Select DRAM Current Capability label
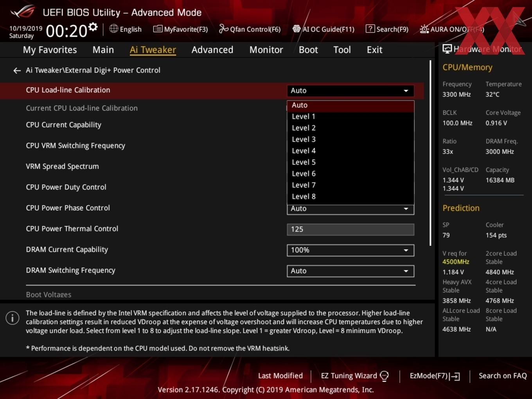Screen dimensions: 532x399 point(67,250)
